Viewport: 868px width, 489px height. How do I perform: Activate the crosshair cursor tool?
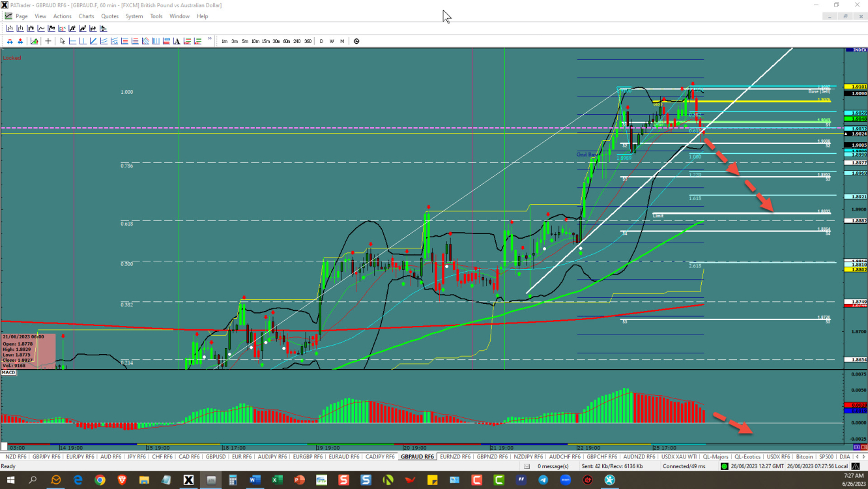[48, 41]
